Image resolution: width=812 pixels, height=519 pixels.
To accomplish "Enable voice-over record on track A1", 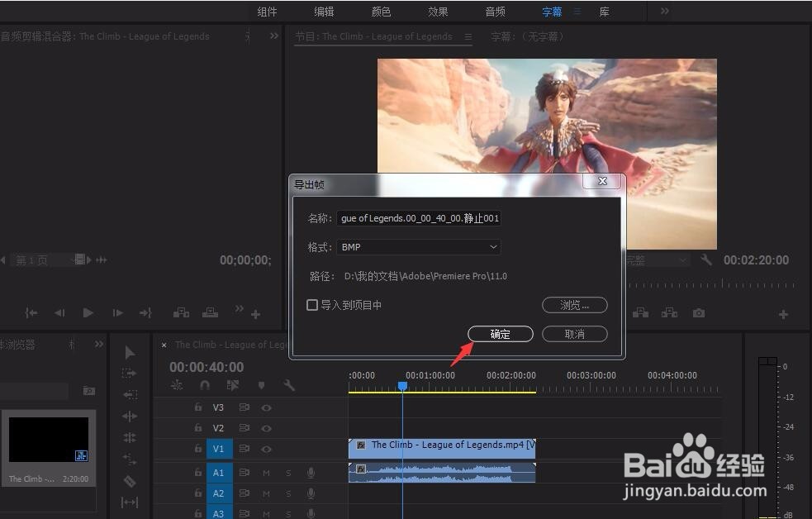I will tap(311, 473).
